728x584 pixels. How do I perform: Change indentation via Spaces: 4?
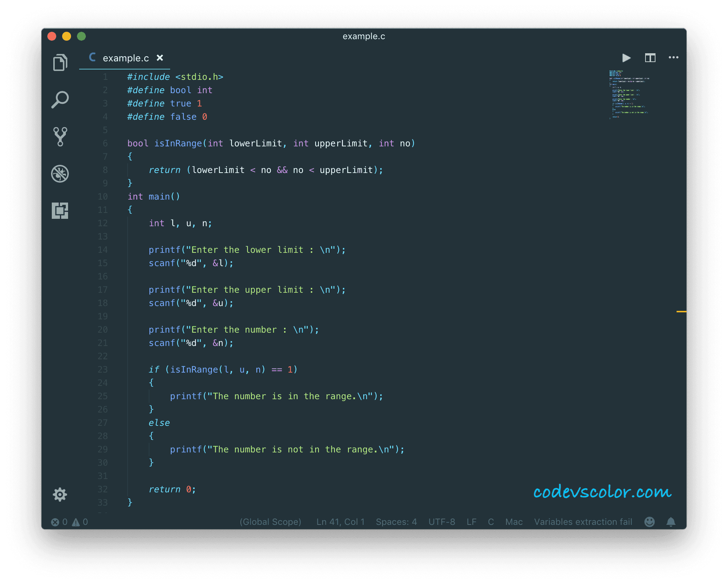click(396, 522)
